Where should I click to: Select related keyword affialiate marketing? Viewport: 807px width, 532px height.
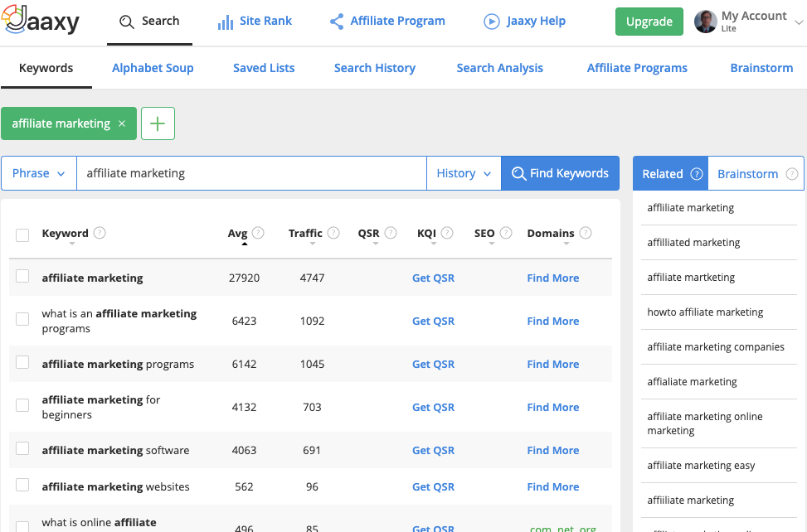coord(693,382)
